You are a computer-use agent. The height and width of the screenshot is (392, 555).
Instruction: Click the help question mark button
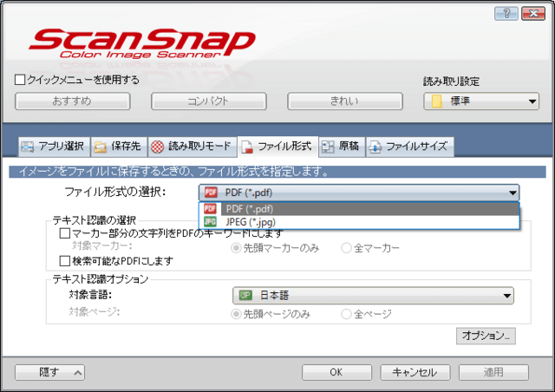point(506,14)
